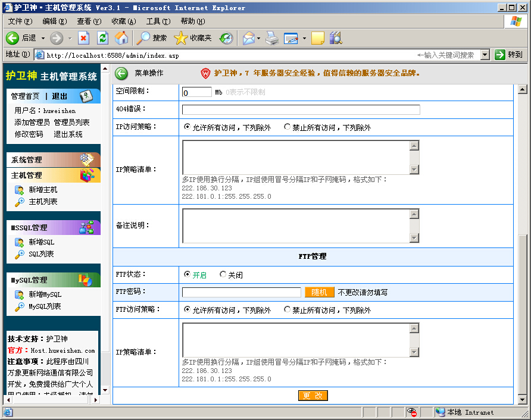Viewport: 531px width, 420px height.
Task: Open the IE Home page icon
Action: coord(121,38)
